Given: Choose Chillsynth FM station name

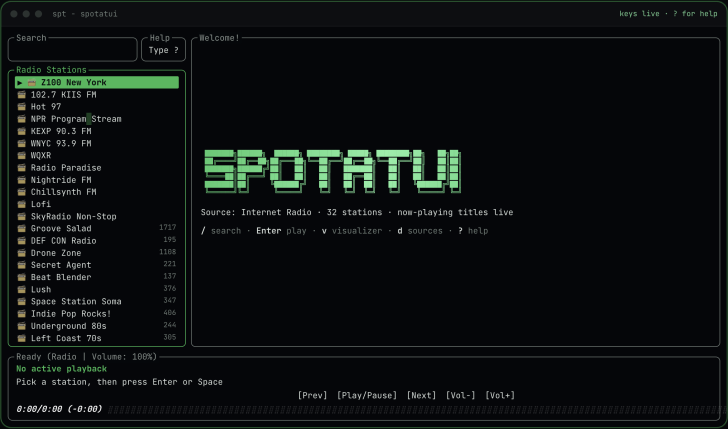Looking at the screenshot, I should [64, 192].
